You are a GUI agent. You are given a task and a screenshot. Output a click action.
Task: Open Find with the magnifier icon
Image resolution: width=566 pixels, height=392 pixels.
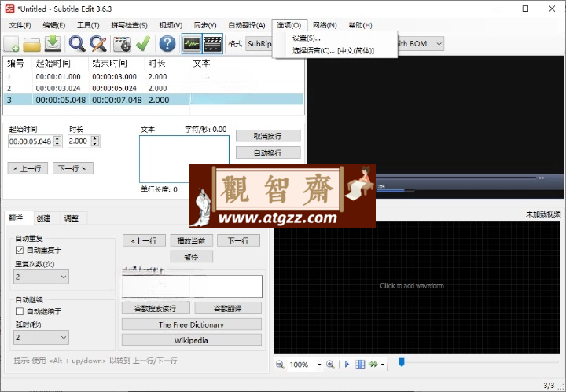click(x=77, y=44)
